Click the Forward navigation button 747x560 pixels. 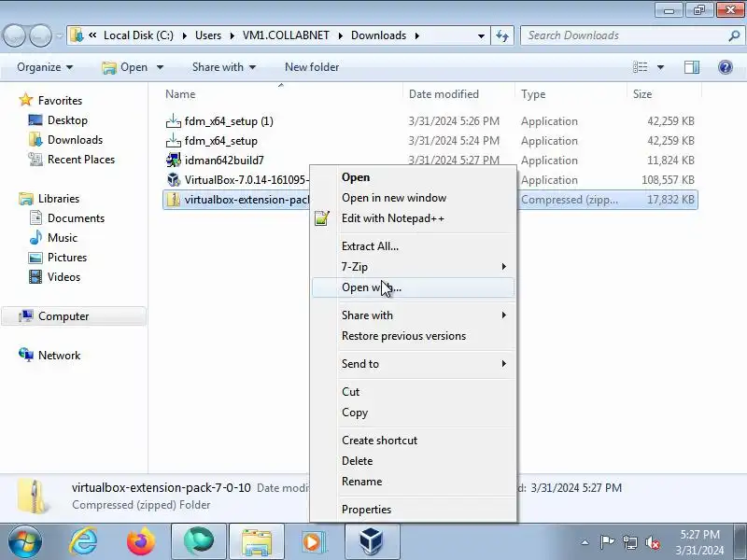click(40, 35)
